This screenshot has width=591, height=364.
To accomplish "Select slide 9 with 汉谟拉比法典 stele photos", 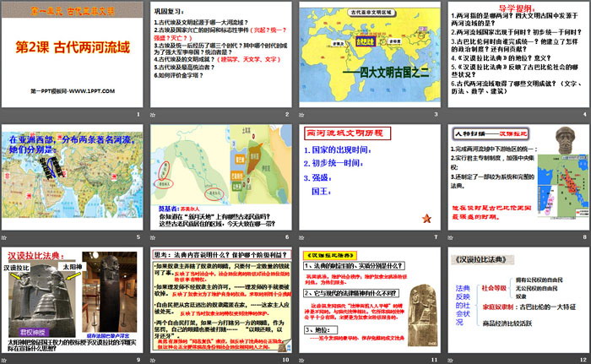I will click(72, 300).
